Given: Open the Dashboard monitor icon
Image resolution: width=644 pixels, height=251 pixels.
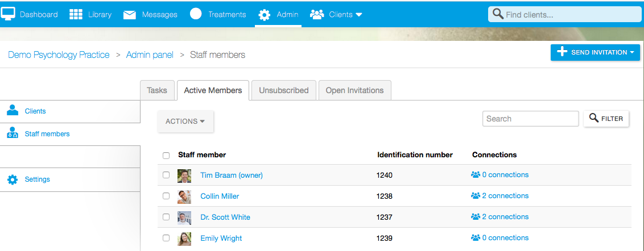Looking at the screenshot, I should (8, 14).
